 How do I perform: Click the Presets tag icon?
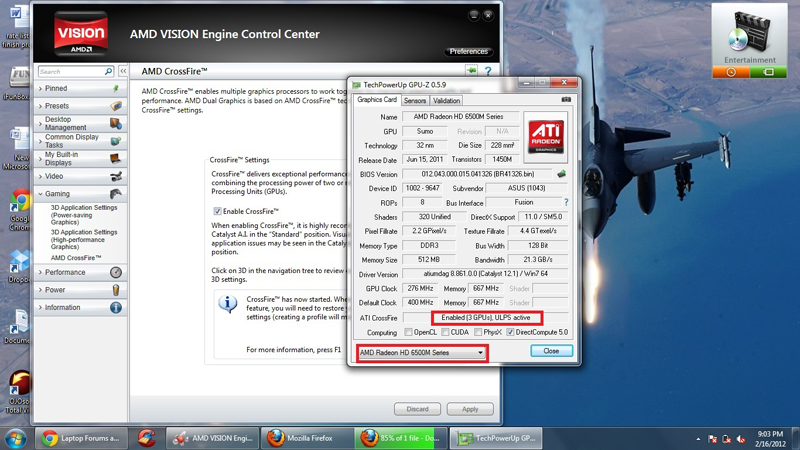point(116,106)
